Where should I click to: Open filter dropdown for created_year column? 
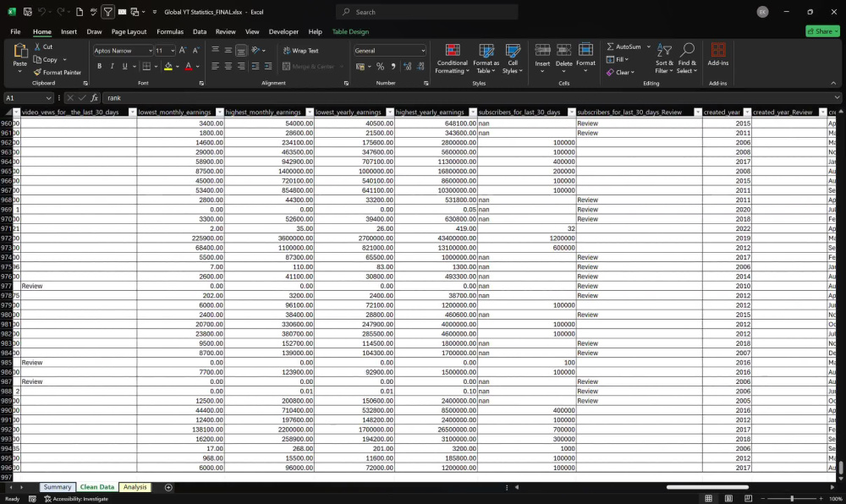747,112
